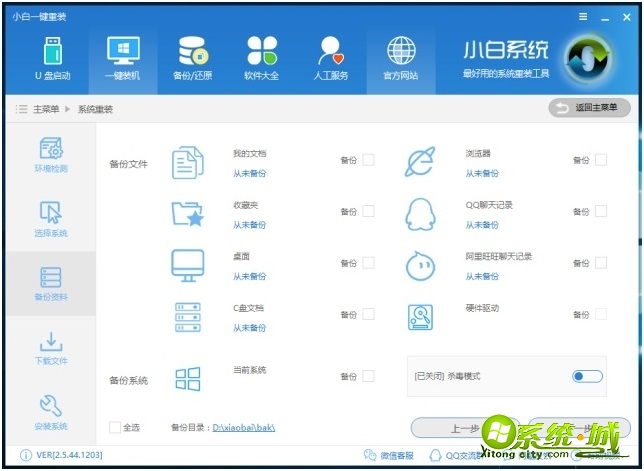Check backup box for QQ聊天记录
The width and height of the screenshot is (644, 471).
tap(601, 211)
